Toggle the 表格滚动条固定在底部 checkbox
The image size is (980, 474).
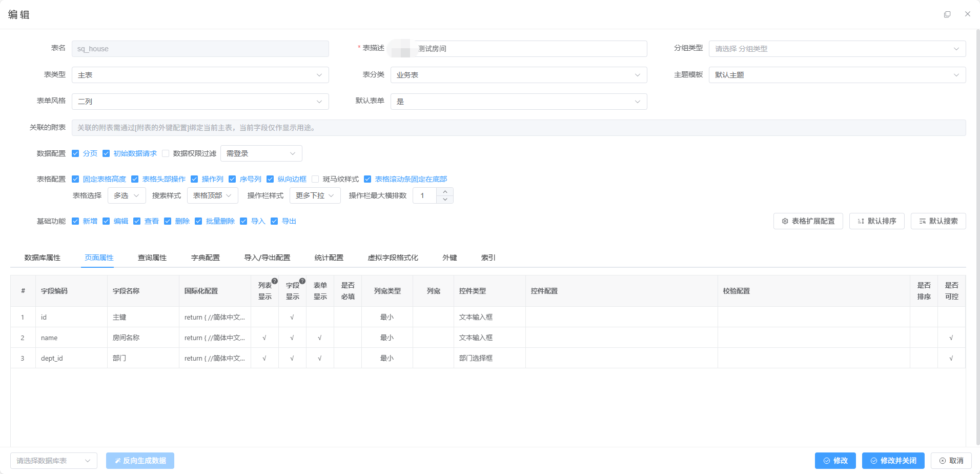pos(367,179)
